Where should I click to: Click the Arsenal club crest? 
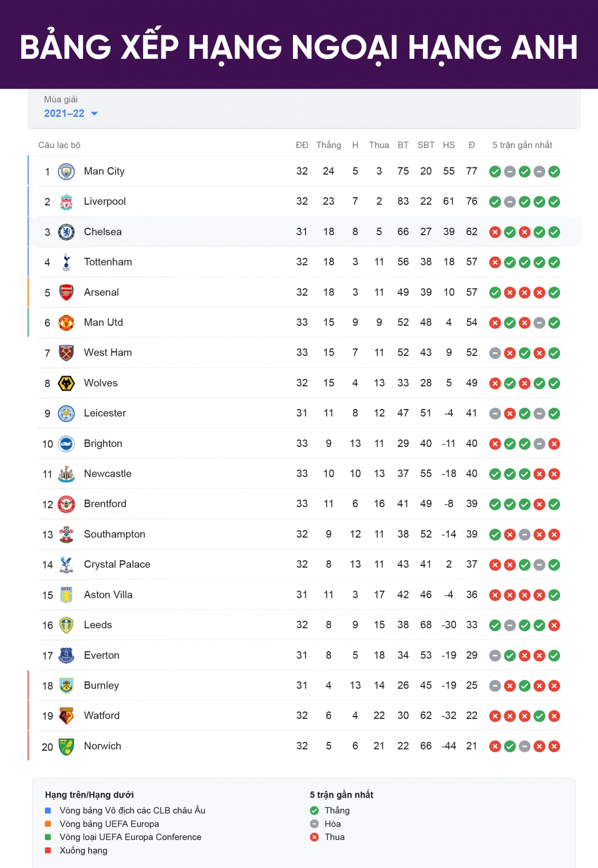pyautogui.click(x=66, y=292)
